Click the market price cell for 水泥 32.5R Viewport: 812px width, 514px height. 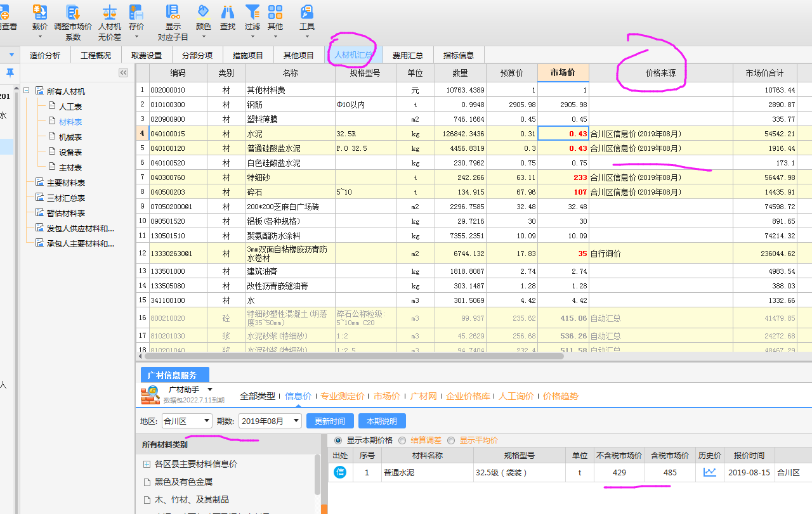click(563, 133)
